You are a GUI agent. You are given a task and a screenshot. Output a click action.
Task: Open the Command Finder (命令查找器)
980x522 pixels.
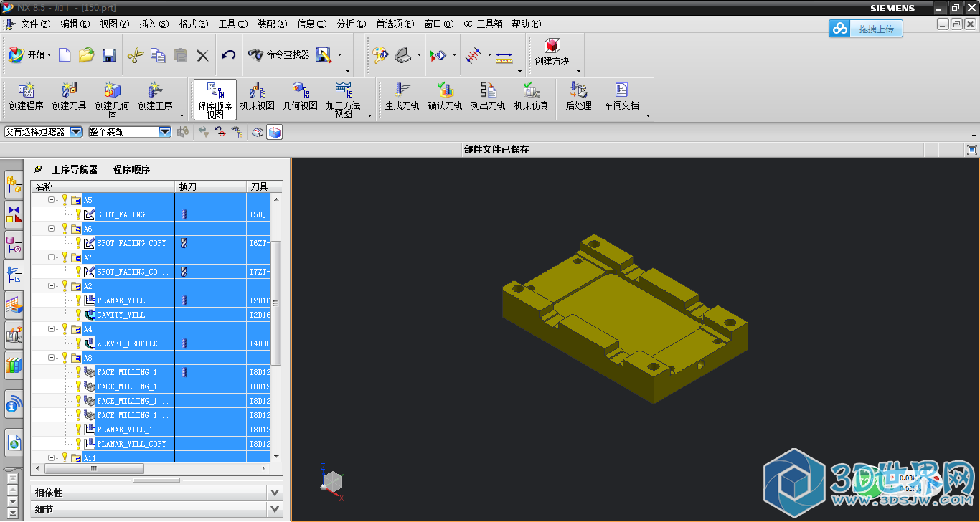278,54
